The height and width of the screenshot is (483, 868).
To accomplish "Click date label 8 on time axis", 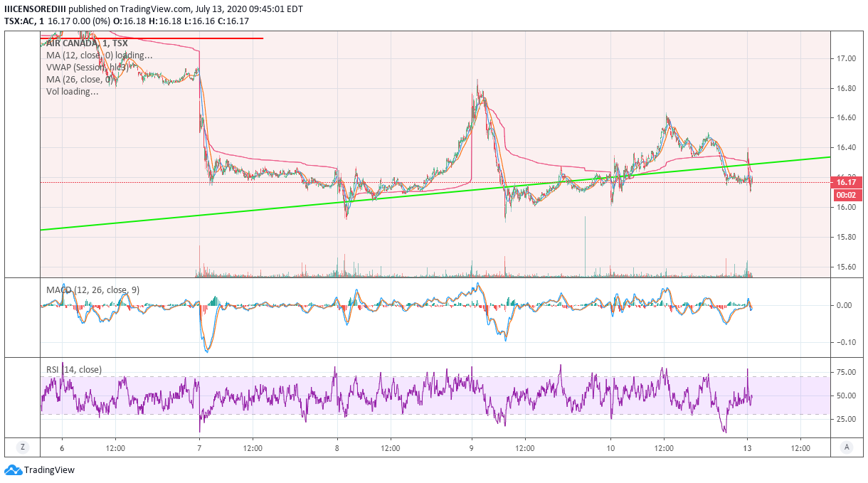I will pyautogui.click(x=337, y=448).
